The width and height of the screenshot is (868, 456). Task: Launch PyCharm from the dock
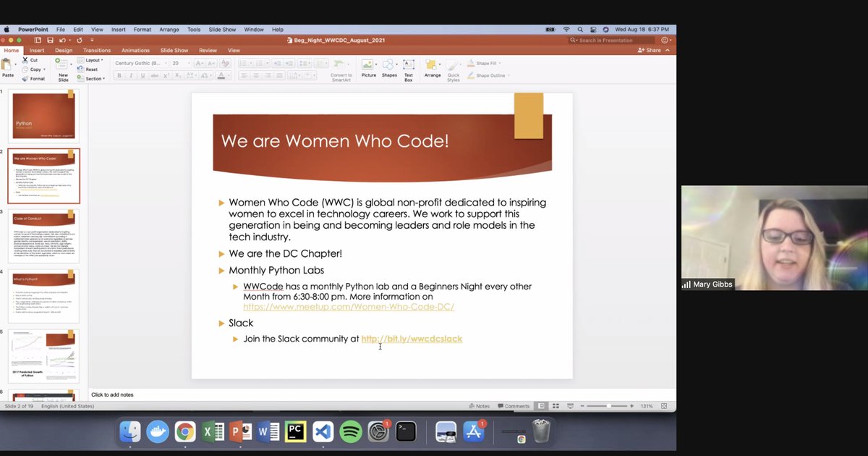[x=296, y=432]
